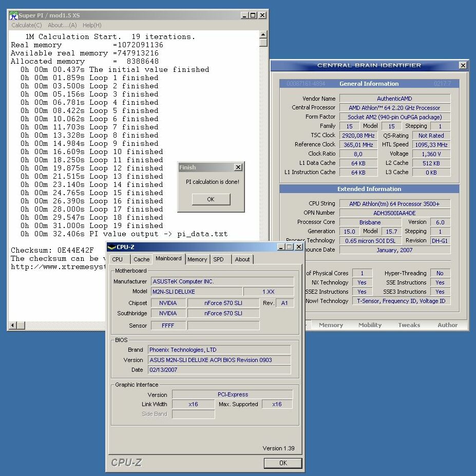Switch to the CPU tab in CPU-Z
This screenshot has width=476, height=476.
(118, 259)
